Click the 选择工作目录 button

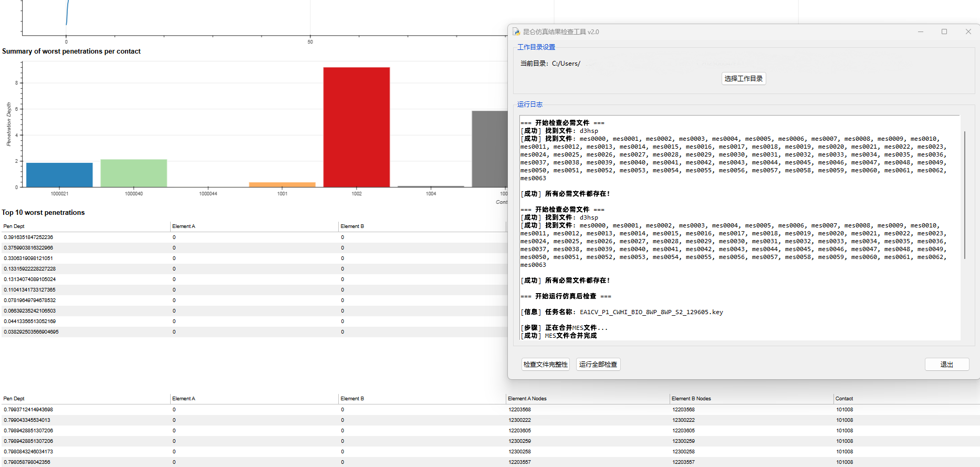[743, 79]
